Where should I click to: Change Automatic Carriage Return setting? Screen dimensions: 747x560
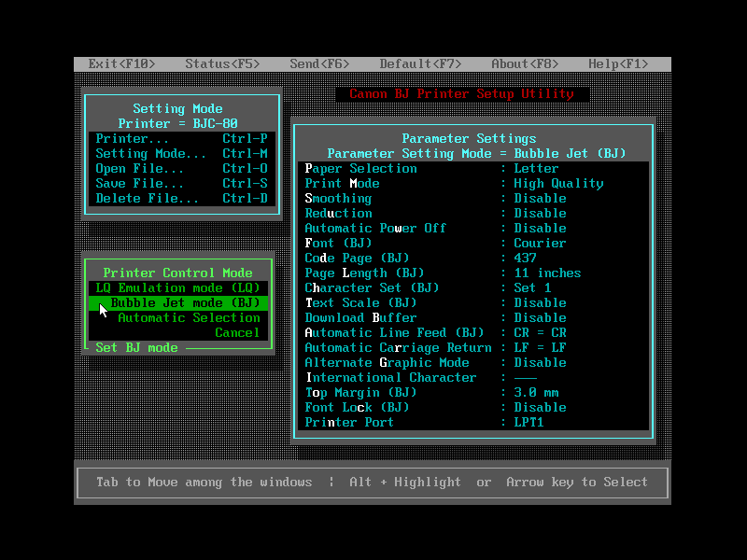pos(473,347)
